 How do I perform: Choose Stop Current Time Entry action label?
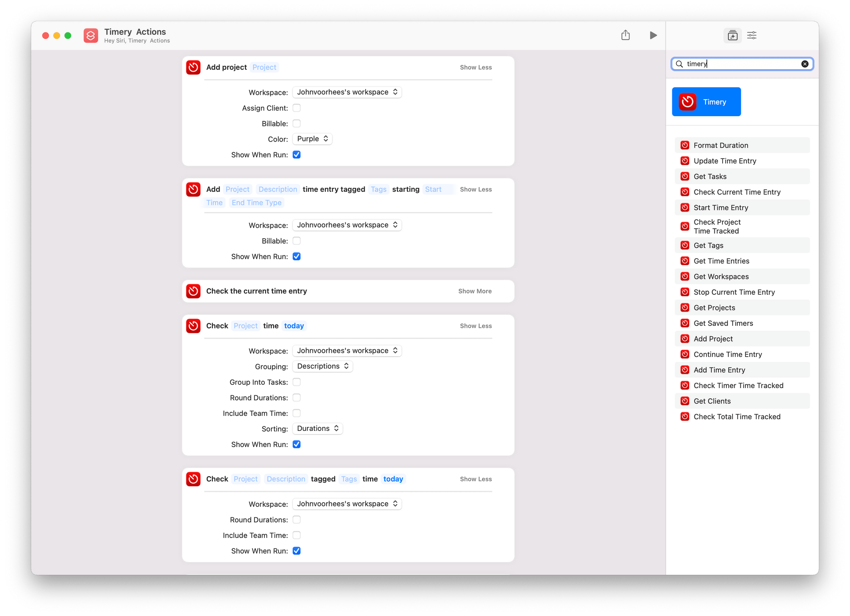point(734,292)
